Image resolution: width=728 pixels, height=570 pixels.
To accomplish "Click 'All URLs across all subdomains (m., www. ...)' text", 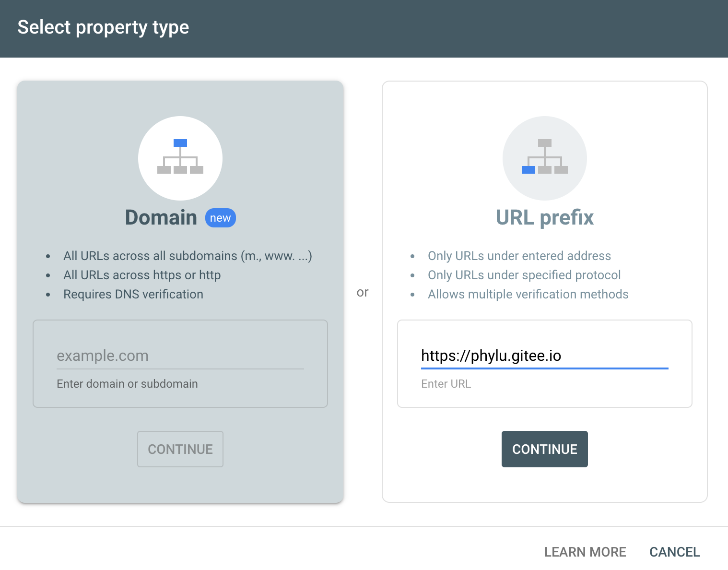I will 188,256.
